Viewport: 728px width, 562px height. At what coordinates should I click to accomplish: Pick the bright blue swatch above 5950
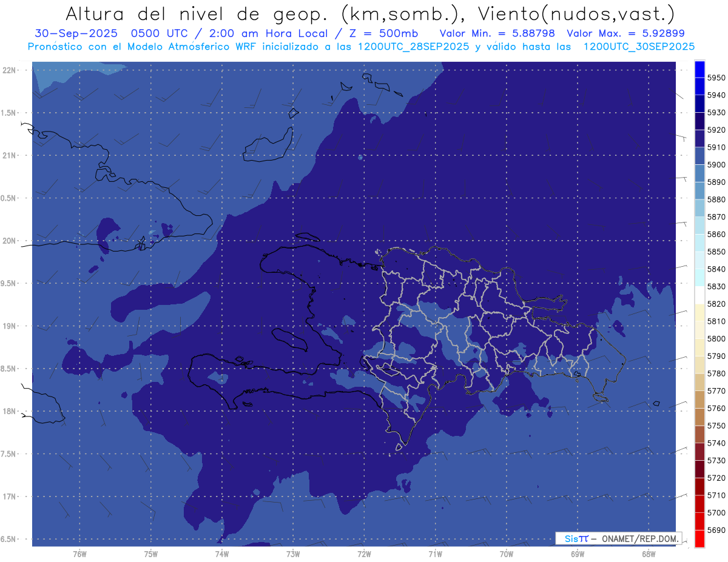coord(699,69)
